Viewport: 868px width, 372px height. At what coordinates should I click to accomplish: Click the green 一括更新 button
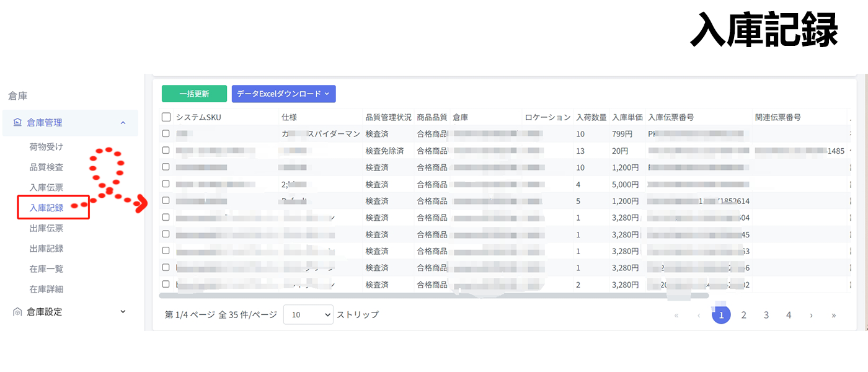point(194,94)
